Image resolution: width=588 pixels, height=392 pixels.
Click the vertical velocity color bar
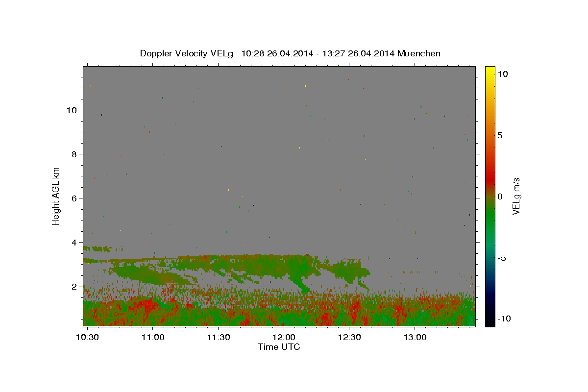(x=490, y=196)
